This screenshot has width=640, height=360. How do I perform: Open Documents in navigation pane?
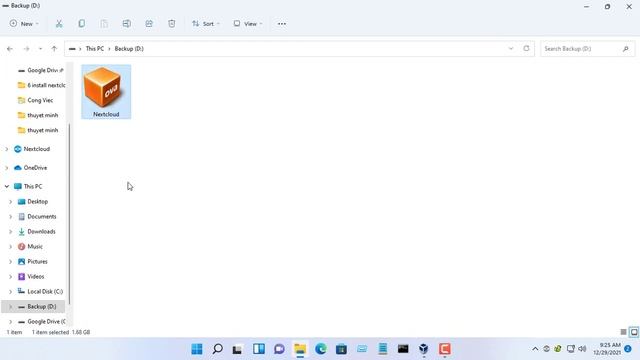pyautogui.click(x=37, y=217)
